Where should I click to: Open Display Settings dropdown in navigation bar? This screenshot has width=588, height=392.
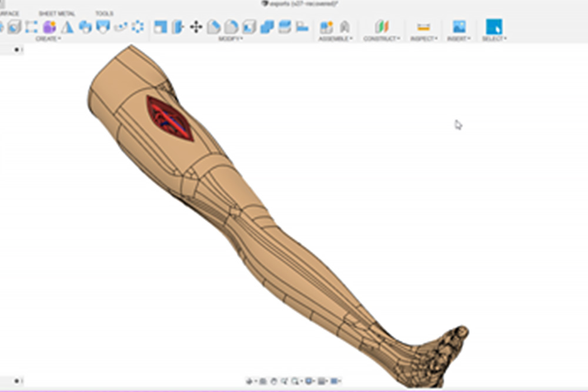tap(309, 381)
